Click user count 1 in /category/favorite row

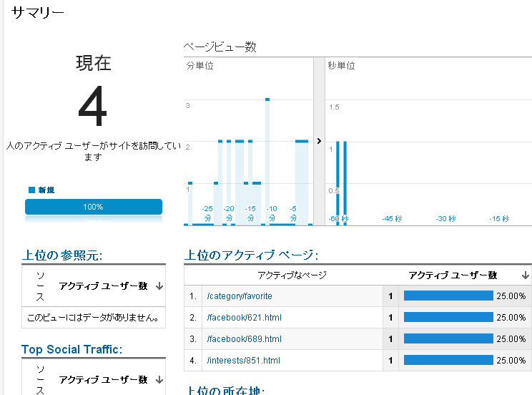point(390,296)
